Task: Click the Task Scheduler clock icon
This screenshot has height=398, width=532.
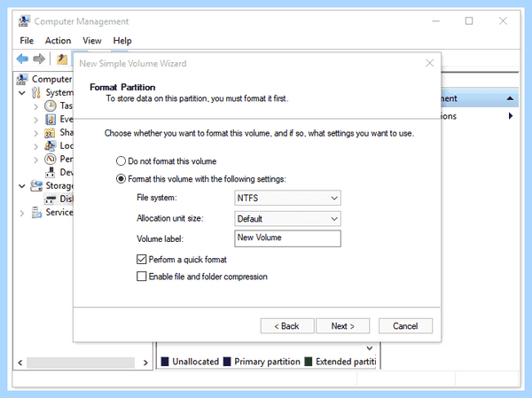Action: (51, 105)
